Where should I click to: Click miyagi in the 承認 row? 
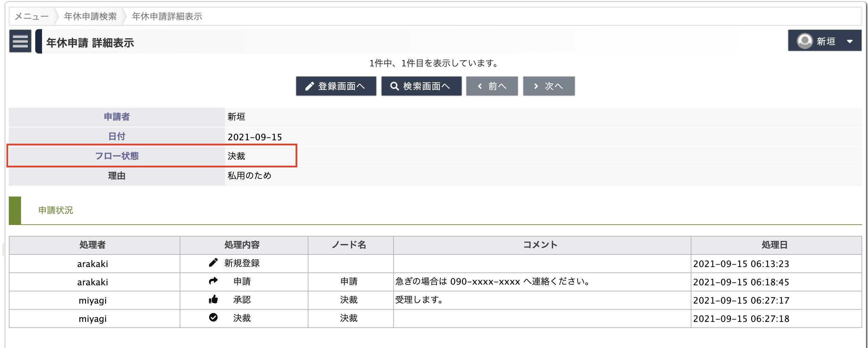93,301
